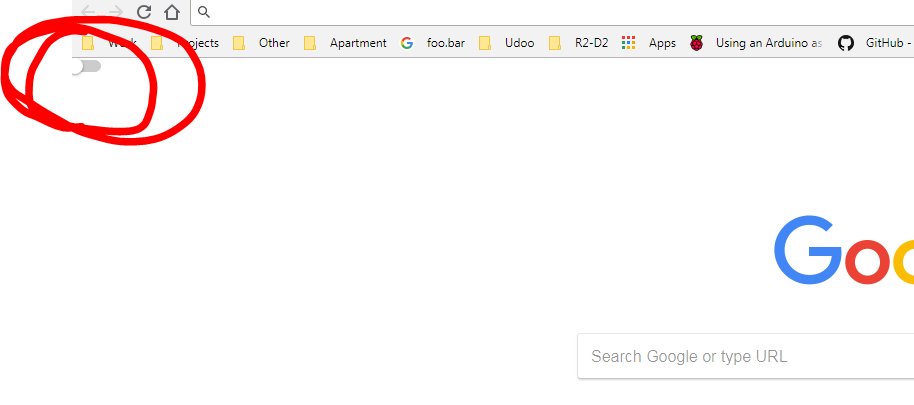The height and width of the screenshot is (405, 914).
Task: Click the Google logo
Action: (x=843, y=250)
